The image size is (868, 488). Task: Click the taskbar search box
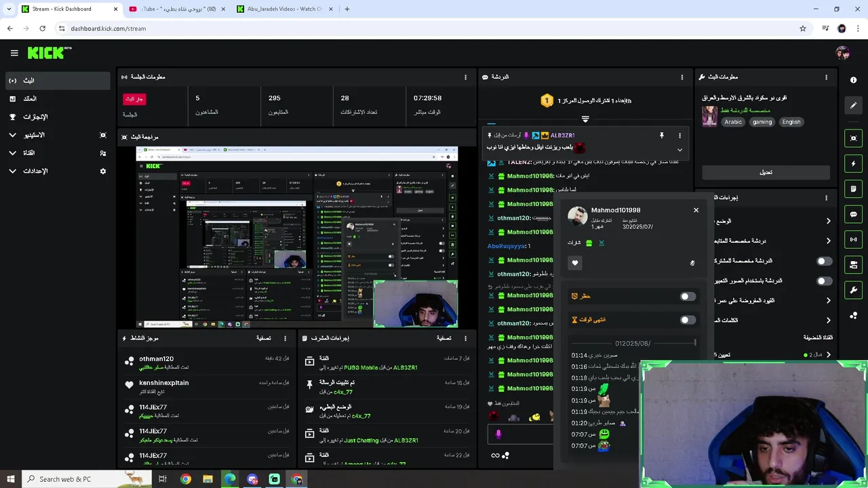click(x=87, y=479)
